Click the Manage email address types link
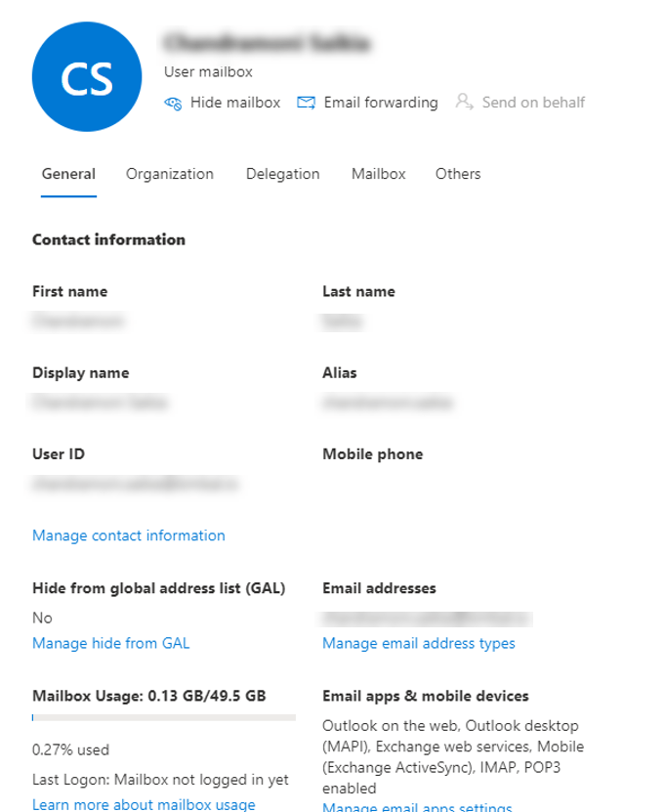 point(419,643)
